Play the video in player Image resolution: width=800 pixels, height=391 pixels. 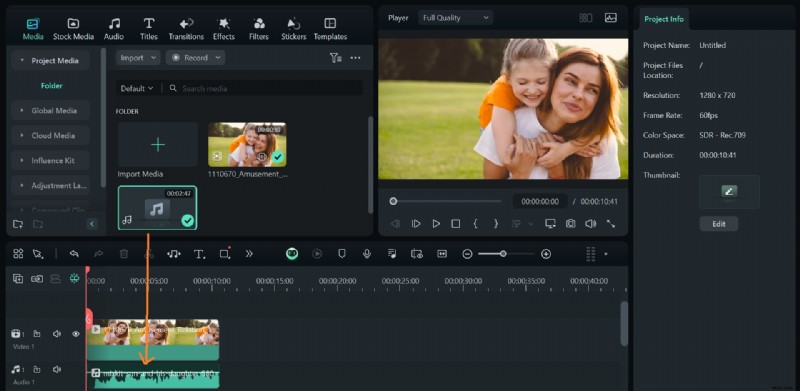pos(436,224)
